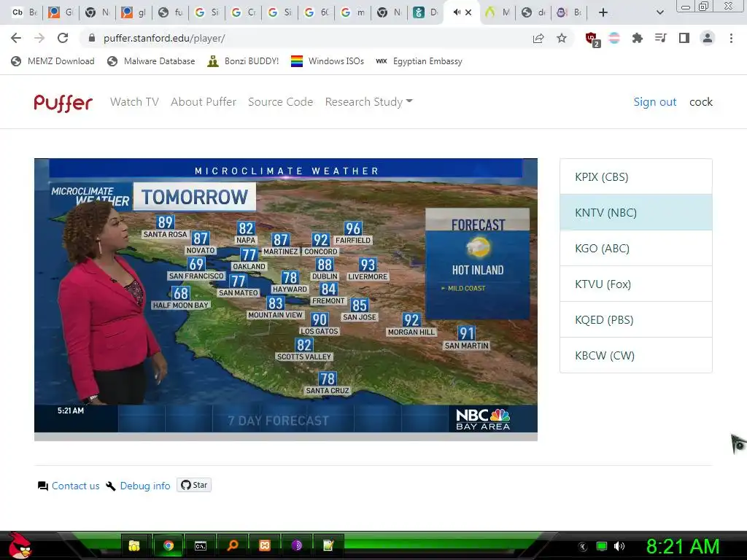Close the active audio-playing tab

point(468,12)
